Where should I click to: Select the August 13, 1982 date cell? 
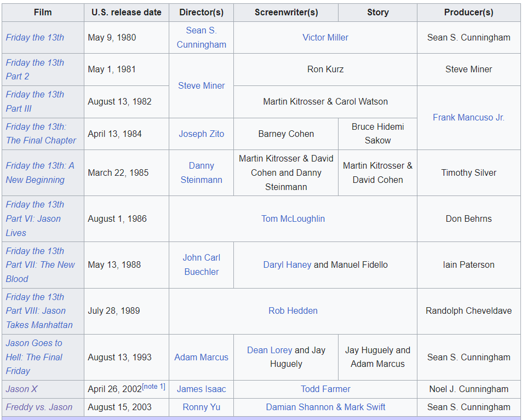point(127,102)
